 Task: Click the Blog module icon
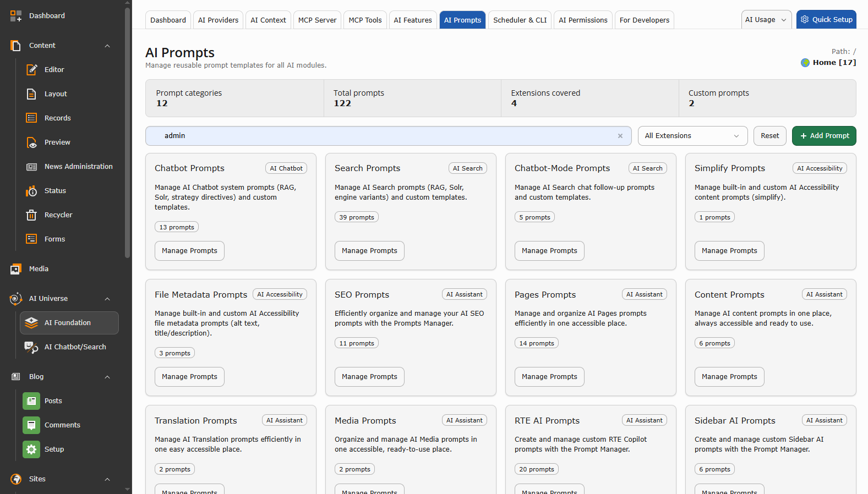[16, 377]
